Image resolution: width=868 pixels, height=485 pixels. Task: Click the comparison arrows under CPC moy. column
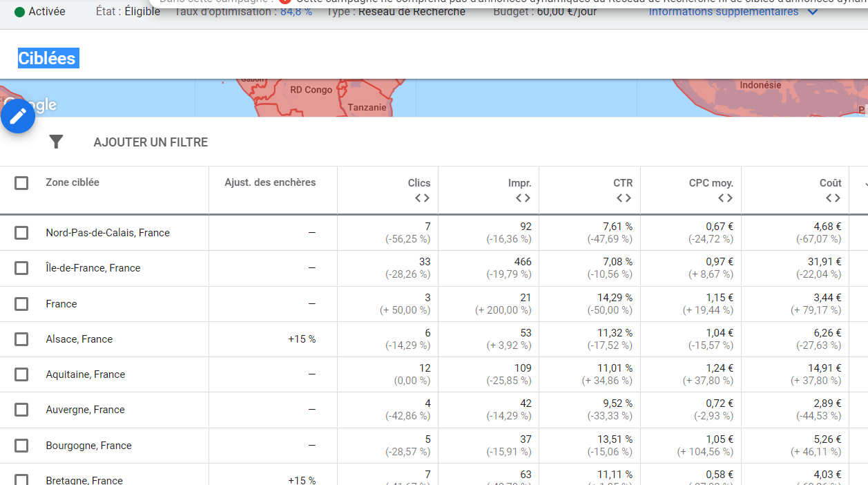[726, 198]
